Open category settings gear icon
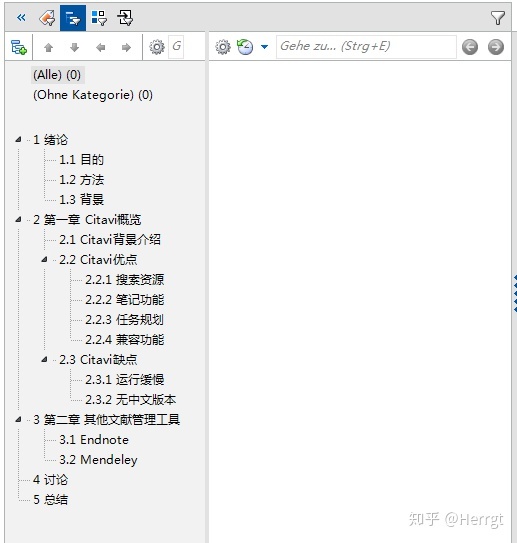The height and width of the screenshot is (543, 517). tap(157, 47)
